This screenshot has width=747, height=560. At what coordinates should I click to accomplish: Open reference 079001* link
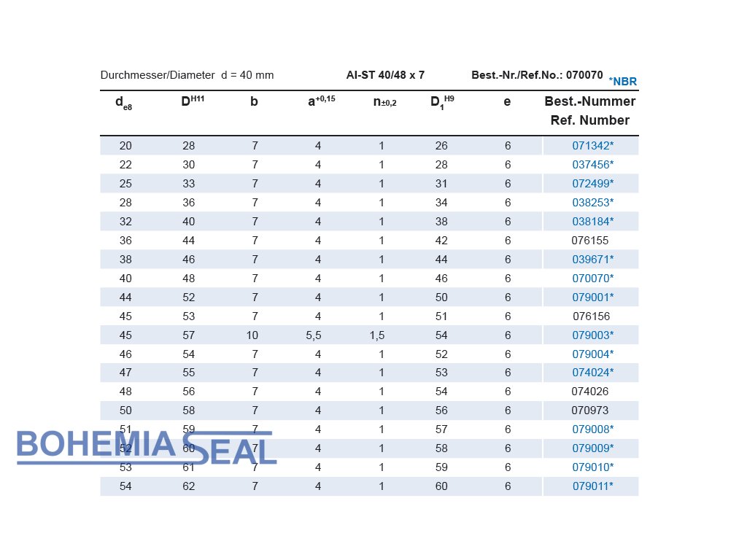[592, 297]
